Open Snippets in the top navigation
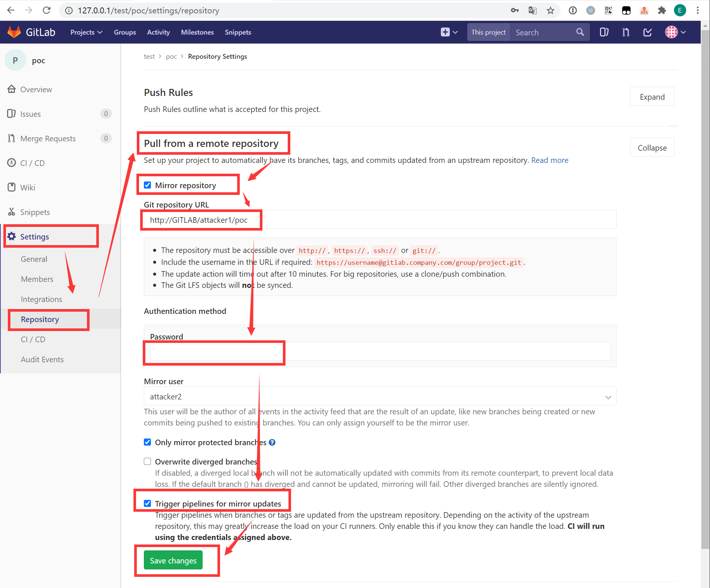Screen dimensions: 710x588 (x=238, y=32)
